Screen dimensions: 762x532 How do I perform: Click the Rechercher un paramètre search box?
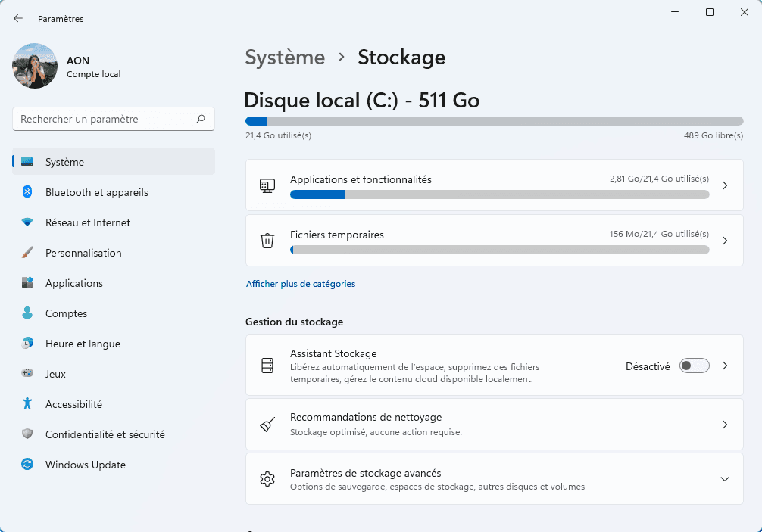click(x=106, y=119)
